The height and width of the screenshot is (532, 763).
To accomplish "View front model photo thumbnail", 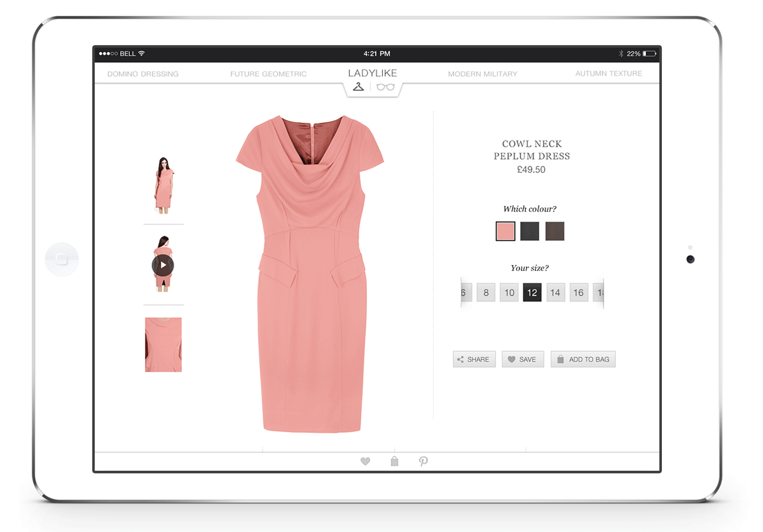I will click(x=163, y=185).
